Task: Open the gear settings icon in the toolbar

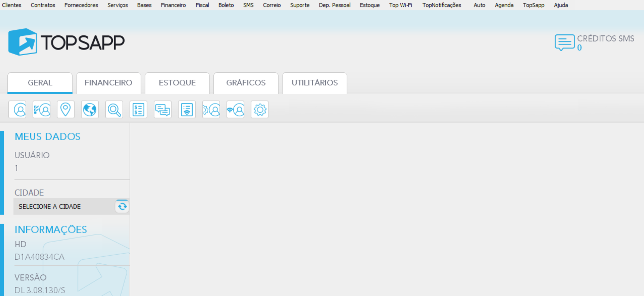Action: pos(260,109)
